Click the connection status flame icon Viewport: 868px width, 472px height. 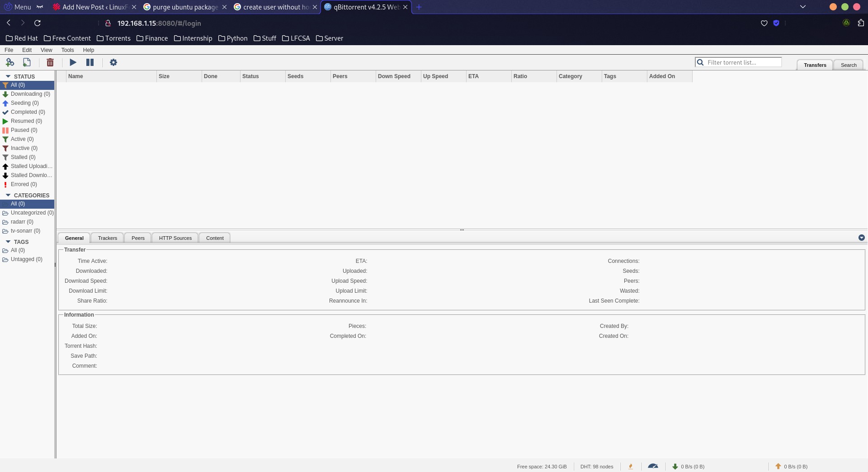coord(631,467)
